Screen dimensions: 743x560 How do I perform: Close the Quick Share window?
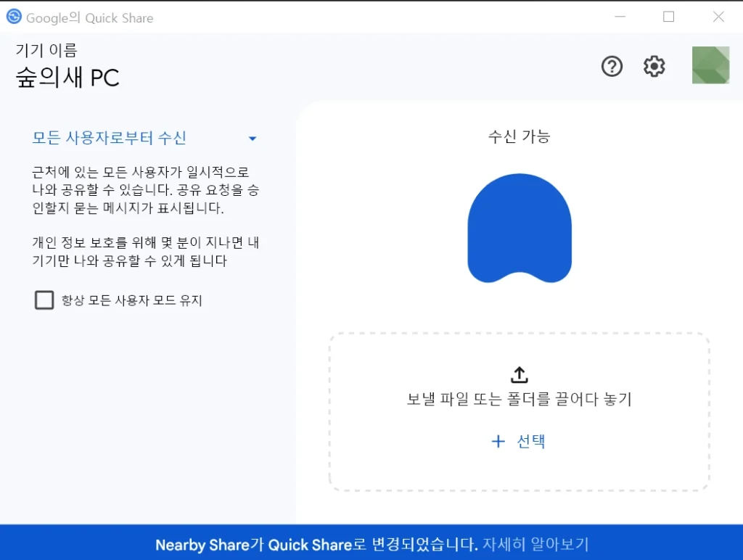718,17
